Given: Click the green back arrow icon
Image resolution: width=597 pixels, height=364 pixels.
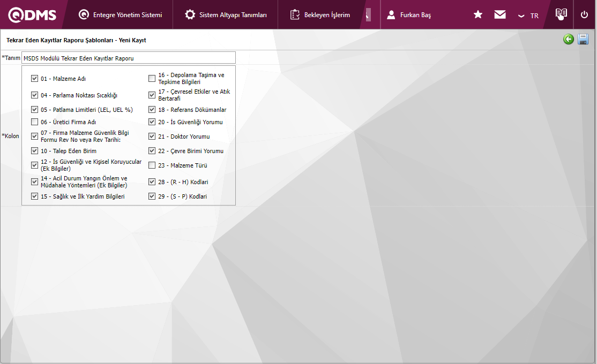Looking at the screenshot, I should (569, 39).
